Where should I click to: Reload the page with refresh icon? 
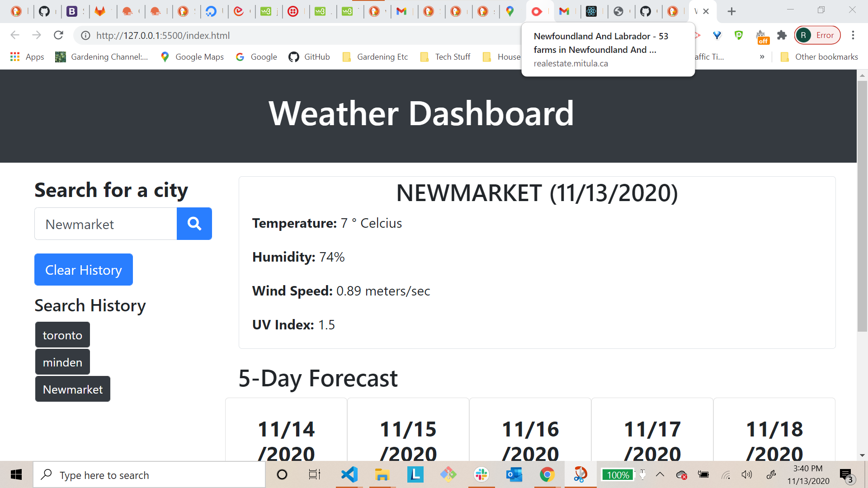(x=58, y=35)
